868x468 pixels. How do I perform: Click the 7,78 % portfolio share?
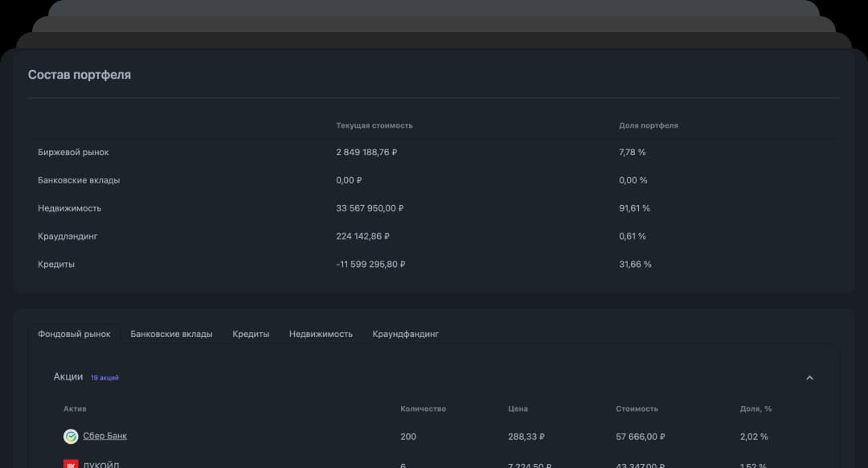pyautogui.click(x=633, y=152)
